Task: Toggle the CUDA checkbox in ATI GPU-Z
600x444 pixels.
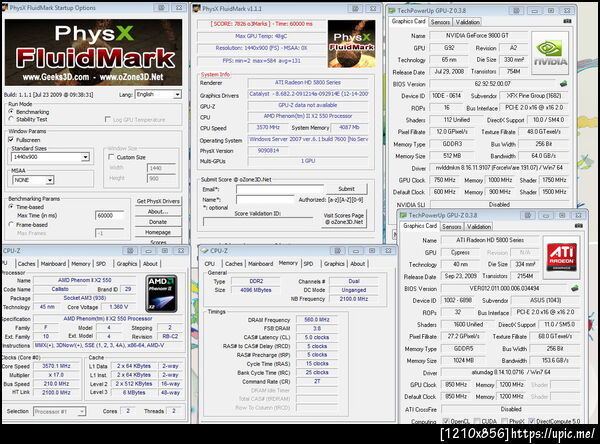Action: pyautogui.click(x=477, y=421)
